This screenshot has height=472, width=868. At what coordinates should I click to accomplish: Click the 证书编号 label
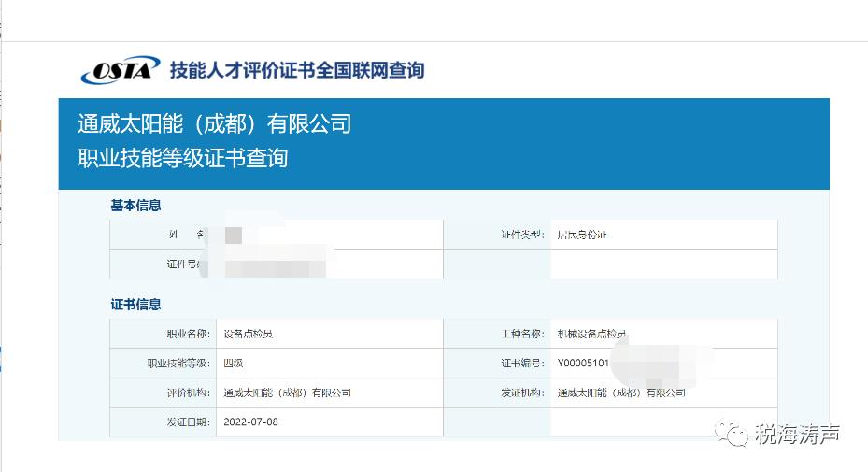point(522,364)
